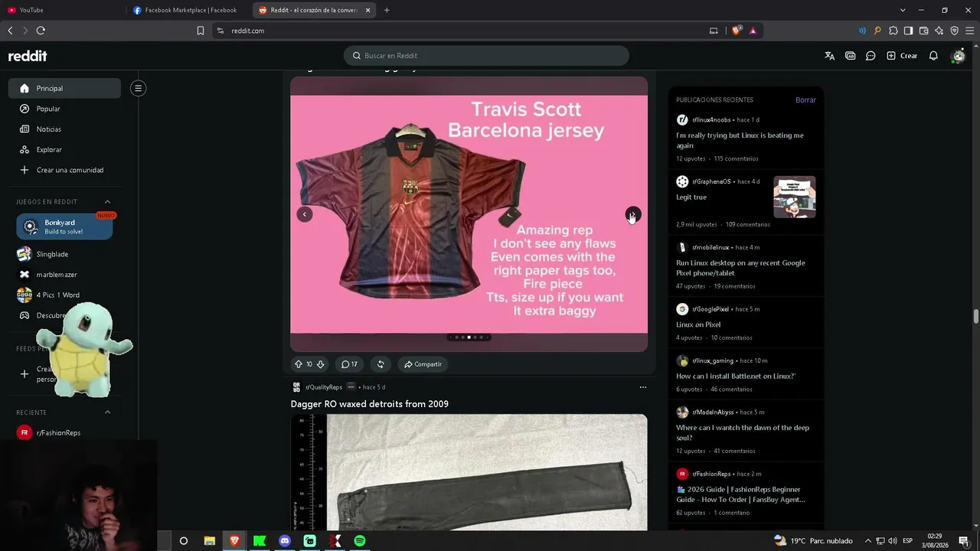Viewport: 980px width, 551px height.
Task: Click Crear to create a post
Action: click(x=902, y=56)
